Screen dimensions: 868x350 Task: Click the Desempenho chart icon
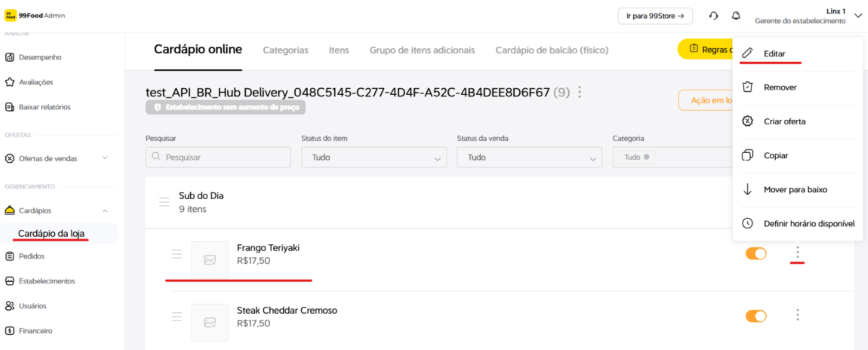[9, 57]
